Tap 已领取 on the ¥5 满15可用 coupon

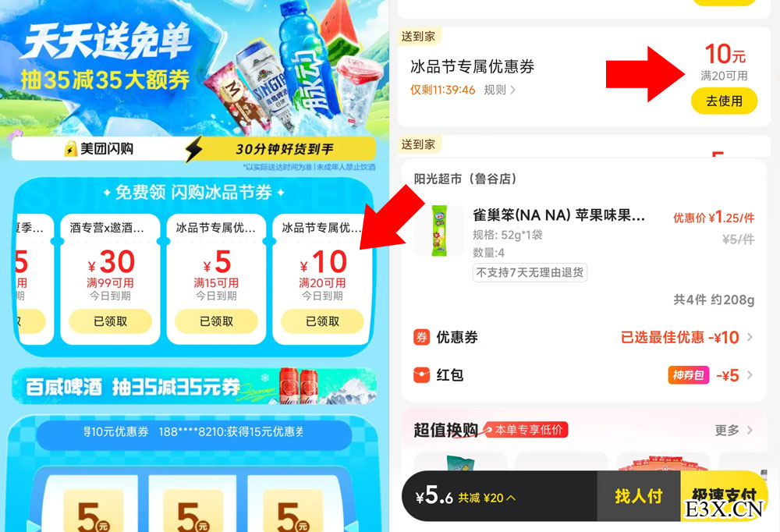(x=216, y=321)
